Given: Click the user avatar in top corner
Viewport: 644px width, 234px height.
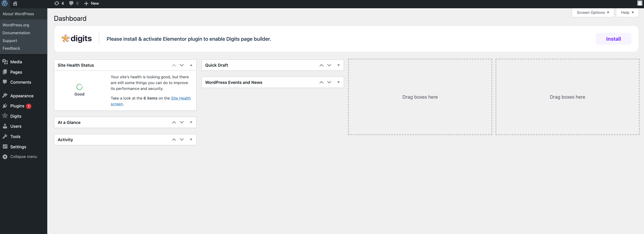Looking at the screenshot, I should pyautogui.click(x=640, y=3).
